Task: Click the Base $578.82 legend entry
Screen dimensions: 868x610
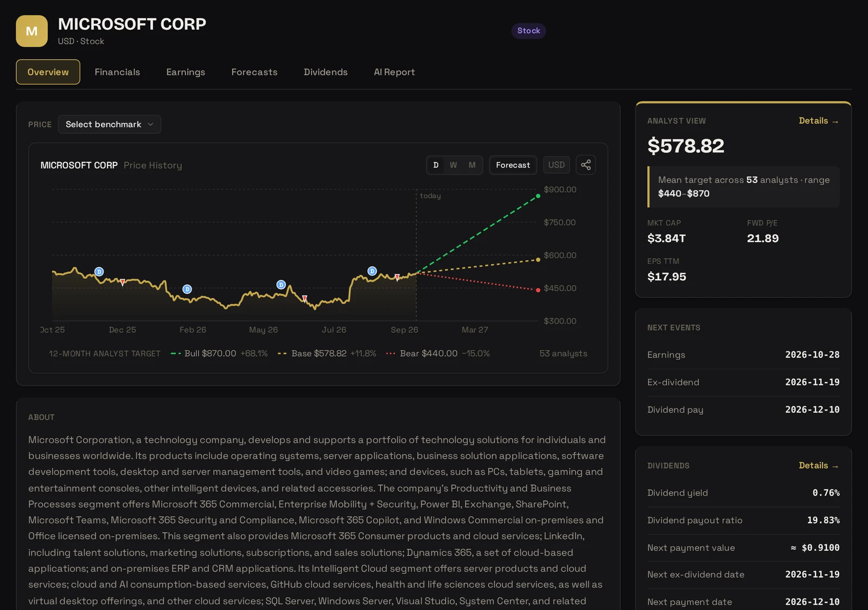Action: (x=327, y=354)
